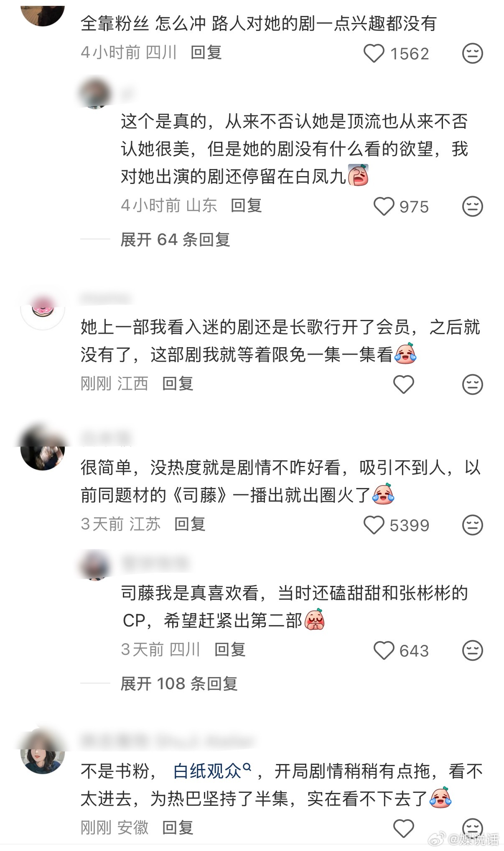Tap heart on the Jiangxi comment
This screenshot has height=851, width=504.
point(403,384)
